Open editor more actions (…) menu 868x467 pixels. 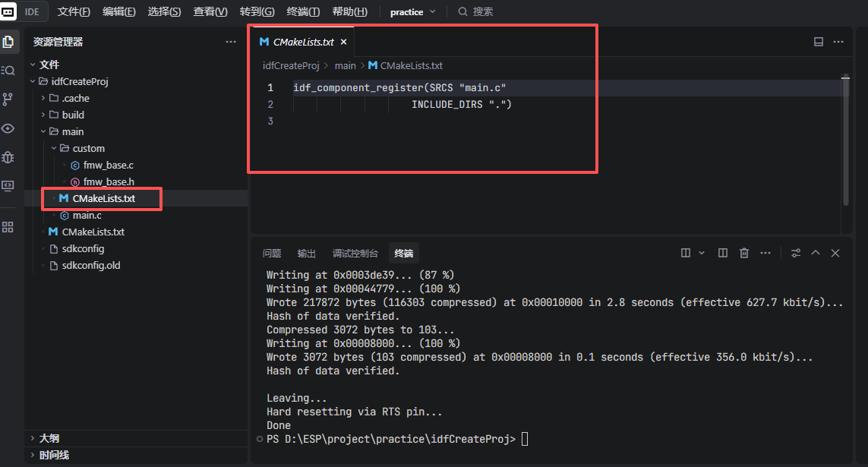[x=838, y=42]
